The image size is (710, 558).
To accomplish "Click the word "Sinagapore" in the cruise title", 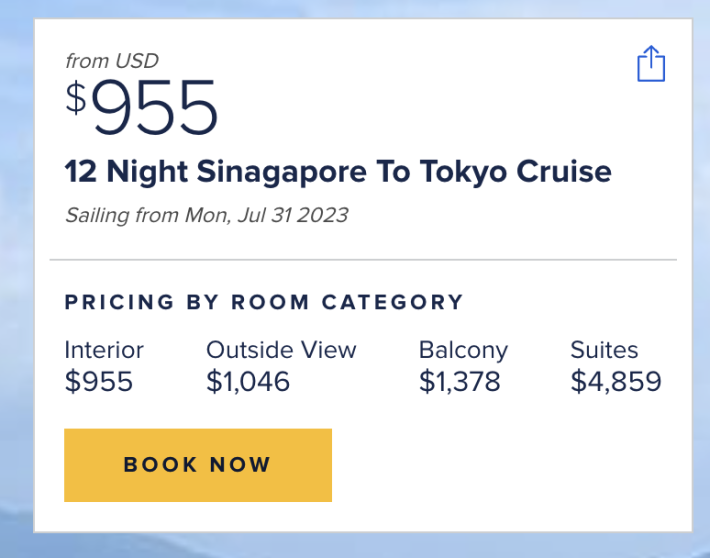I will click(x=282, y=171).
